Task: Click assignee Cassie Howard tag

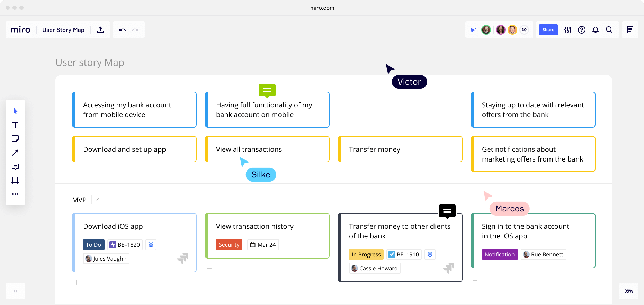Action: point(375,268)
